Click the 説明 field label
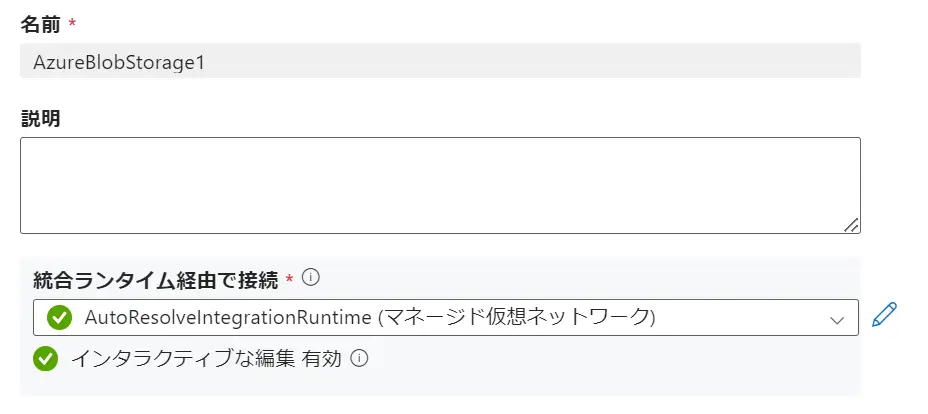This screenshot has width=928, height=414. point(40,119)
